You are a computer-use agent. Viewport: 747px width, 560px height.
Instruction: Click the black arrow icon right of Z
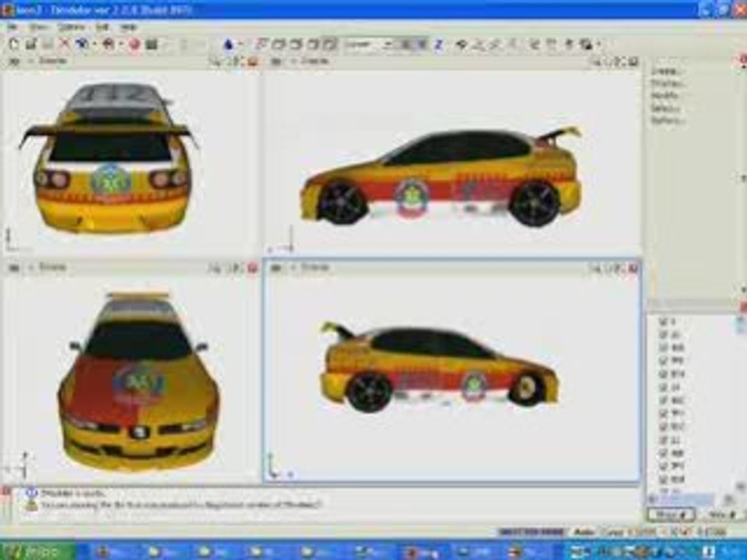click(x=461, y=44)
